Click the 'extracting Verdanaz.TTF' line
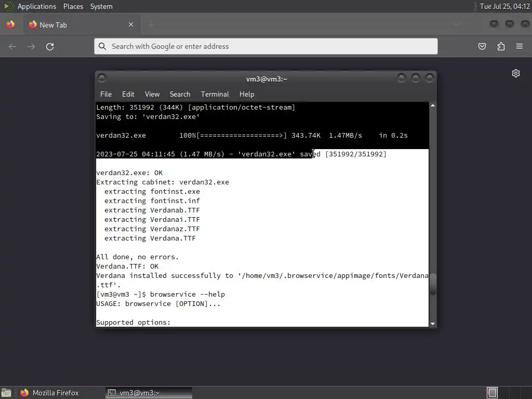This screenshot has height=399, width=532. (x=152, y=229)
